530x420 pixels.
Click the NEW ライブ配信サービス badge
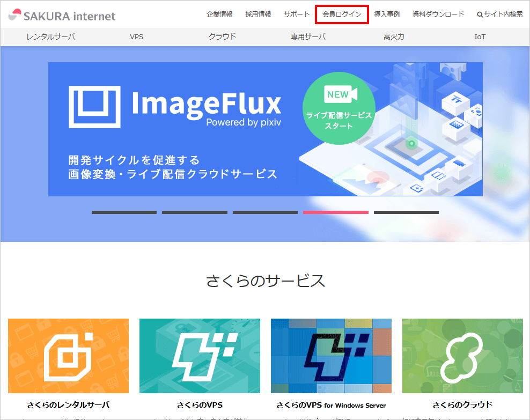(x=339, y=108)
